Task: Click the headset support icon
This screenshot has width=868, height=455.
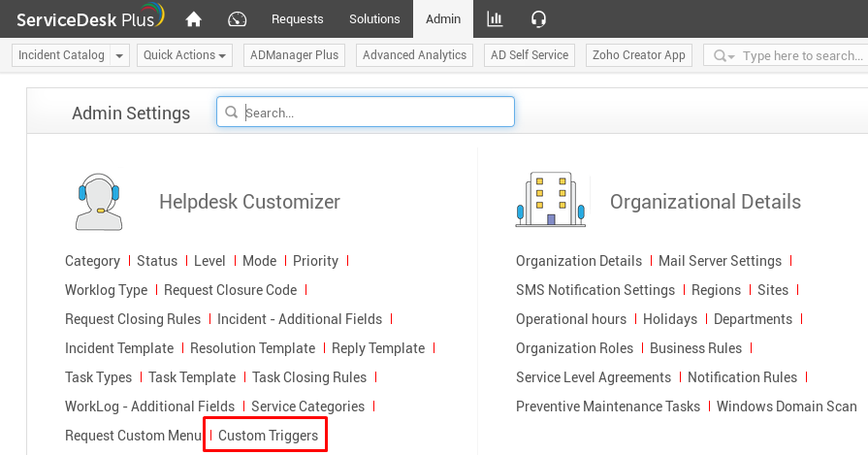Action: 539,19
